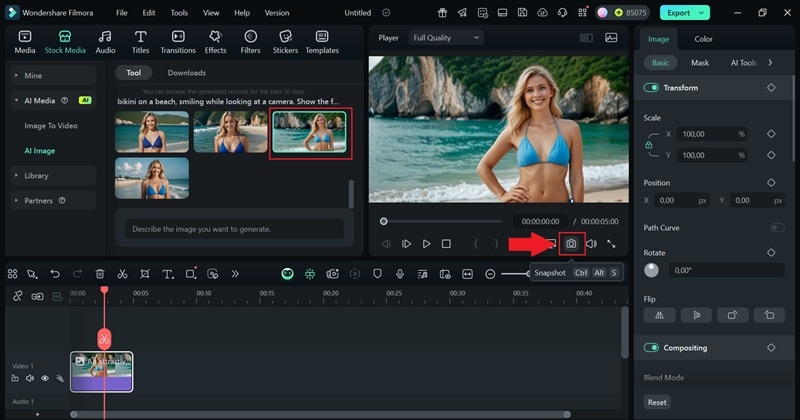Select the crop tool in timeline toolbar
The width and height of the screenshot is (800, 420).
tap(145, 274)
